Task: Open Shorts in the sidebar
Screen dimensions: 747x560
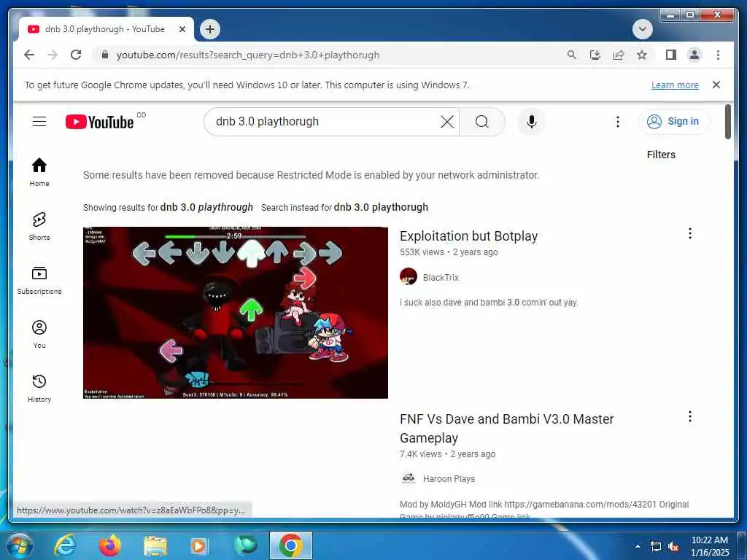Action: click(39, 226)
